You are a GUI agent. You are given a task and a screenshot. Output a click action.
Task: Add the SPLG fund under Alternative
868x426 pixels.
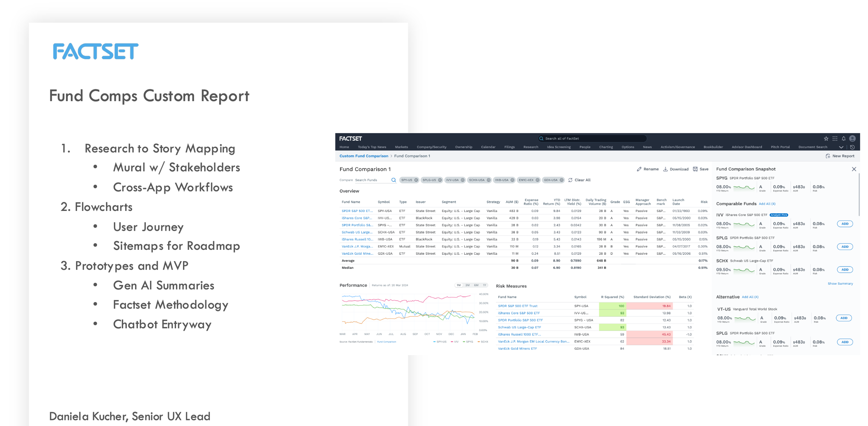[x=845, y=342]
